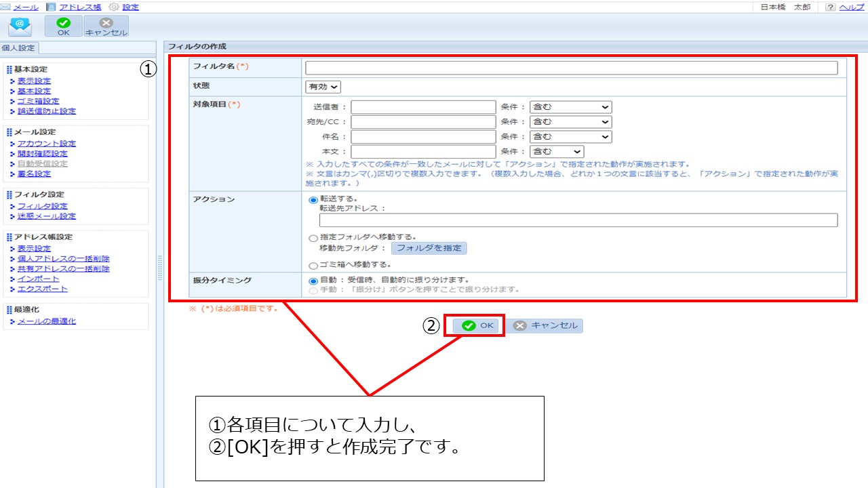The height and width of the screenshot is (488, 868).
Task: Select the 転送する radio button
Action: click(313, 200)
